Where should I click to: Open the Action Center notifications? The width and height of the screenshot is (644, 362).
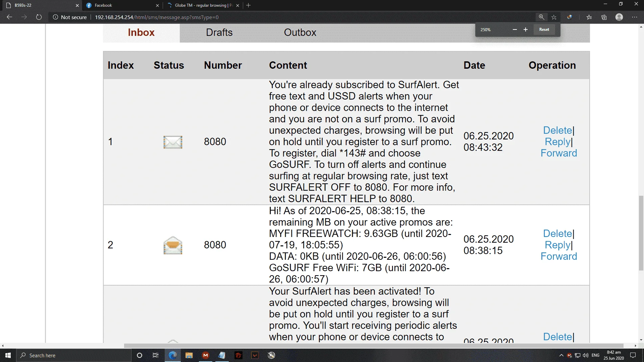point(633,355)
